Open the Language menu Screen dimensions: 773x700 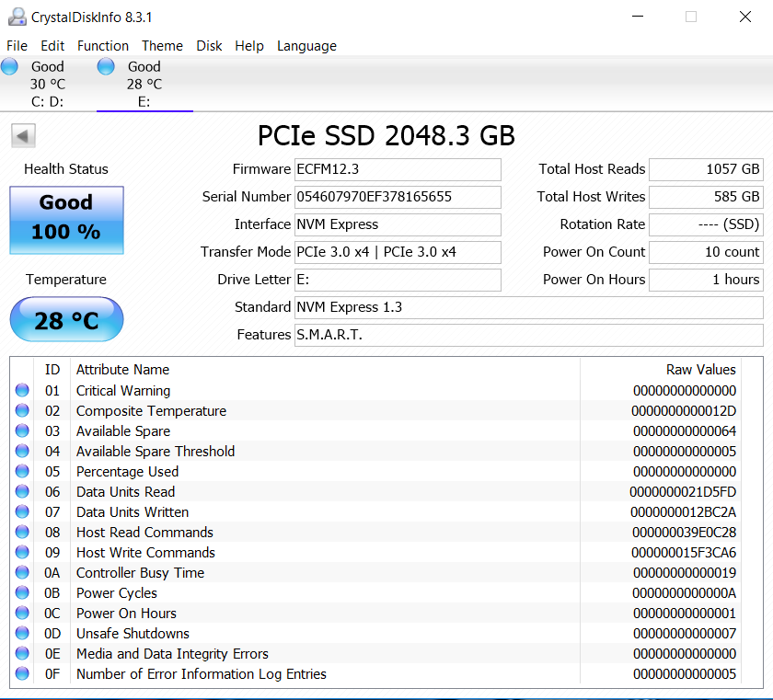pos(306,46)
